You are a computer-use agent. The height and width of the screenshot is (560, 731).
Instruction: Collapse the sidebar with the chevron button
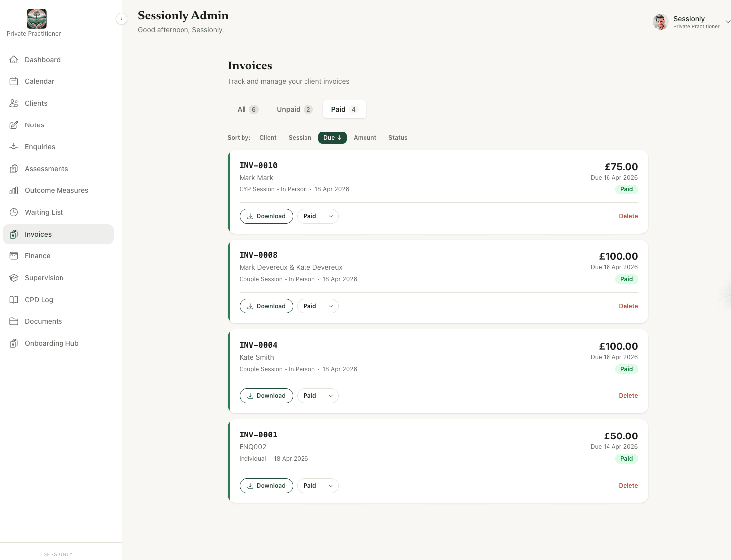(x=122, y=19)
